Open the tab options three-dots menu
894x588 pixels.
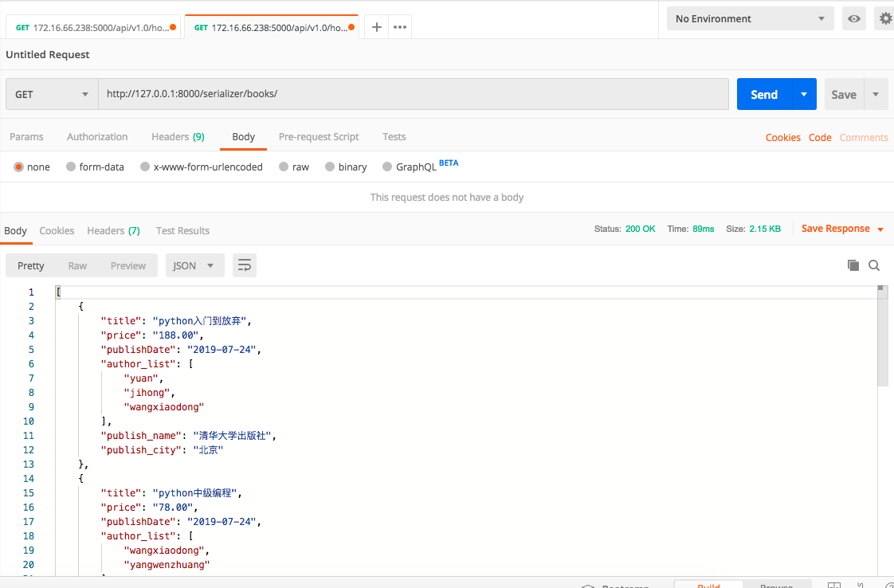400,27
